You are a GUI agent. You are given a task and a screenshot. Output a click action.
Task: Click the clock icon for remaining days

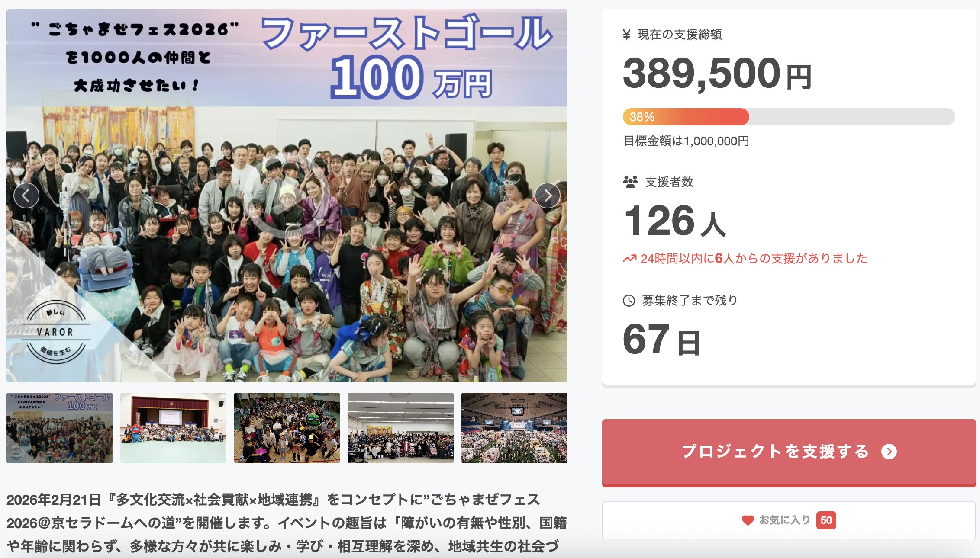629,300
